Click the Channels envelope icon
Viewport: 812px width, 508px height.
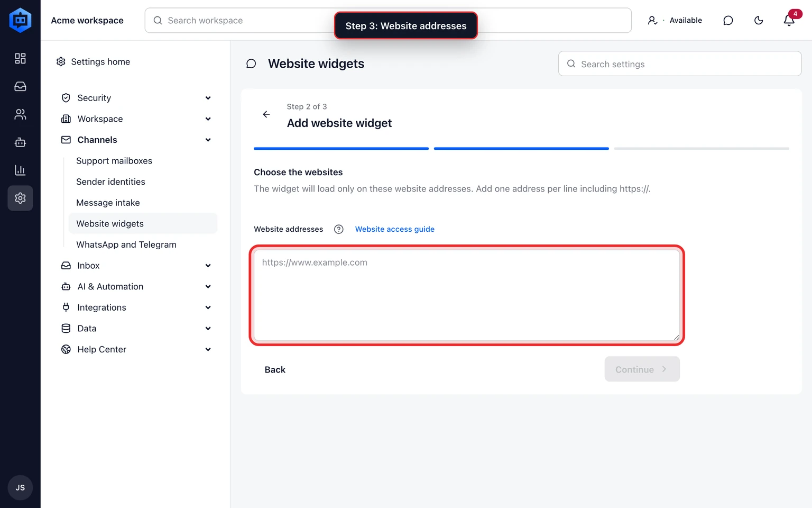[66, 140]
